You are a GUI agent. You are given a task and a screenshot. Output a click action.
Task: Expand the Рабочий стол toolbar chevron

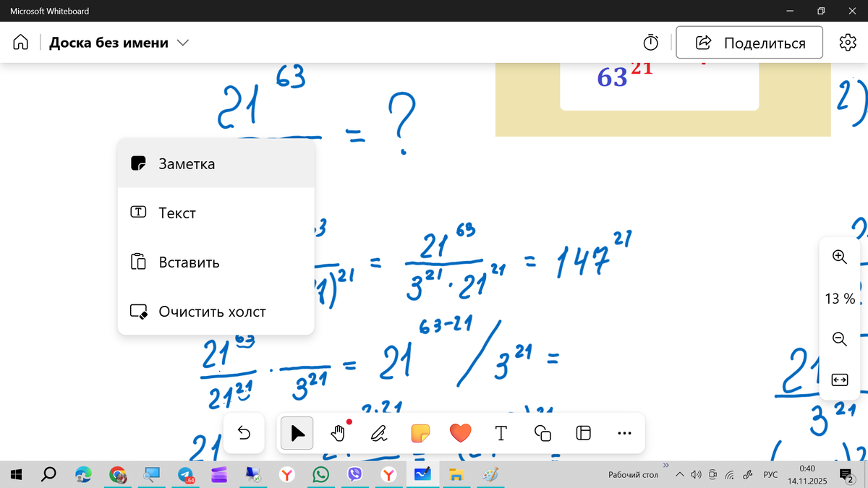point(665,465)
